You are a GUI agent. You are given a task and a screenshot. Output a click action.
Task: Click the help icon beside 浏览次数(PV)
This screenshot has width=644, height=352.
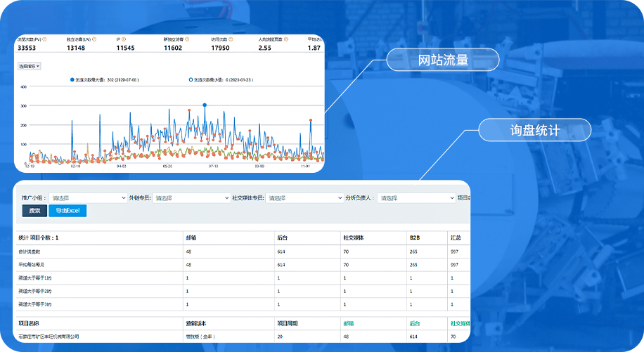[44, 39]
